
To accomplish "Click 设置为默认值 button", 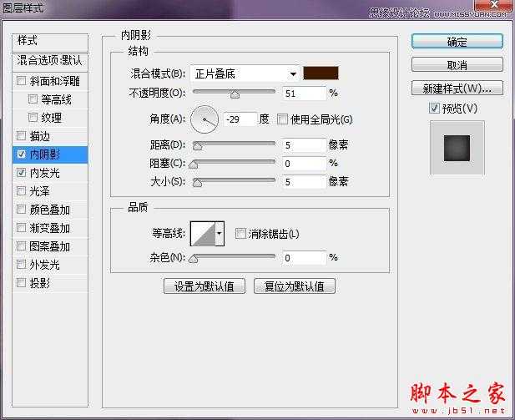I will pos(204,286).
